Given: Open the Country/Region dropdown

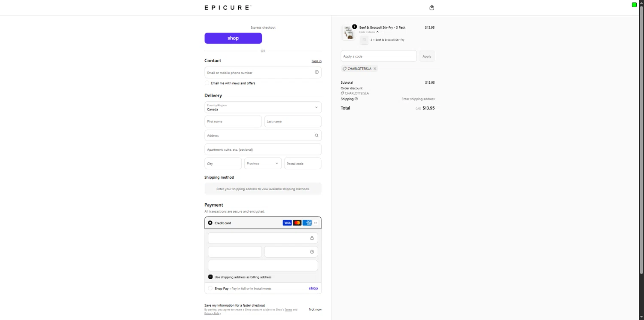Looking at the screenshot, I should click(x=263, y=107).
